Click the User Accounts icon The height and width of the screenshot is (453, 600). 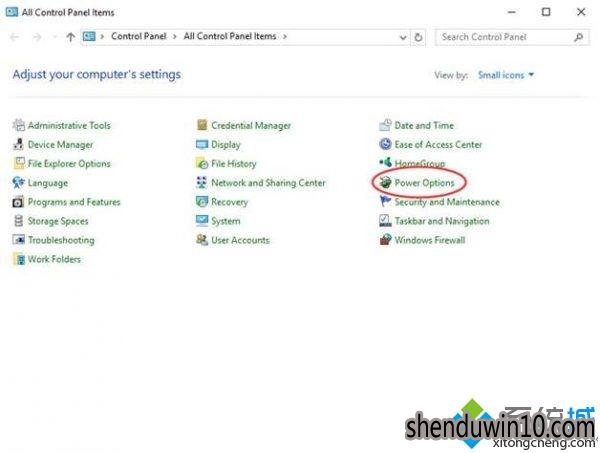pyautogui.click(x=202, y=240)
